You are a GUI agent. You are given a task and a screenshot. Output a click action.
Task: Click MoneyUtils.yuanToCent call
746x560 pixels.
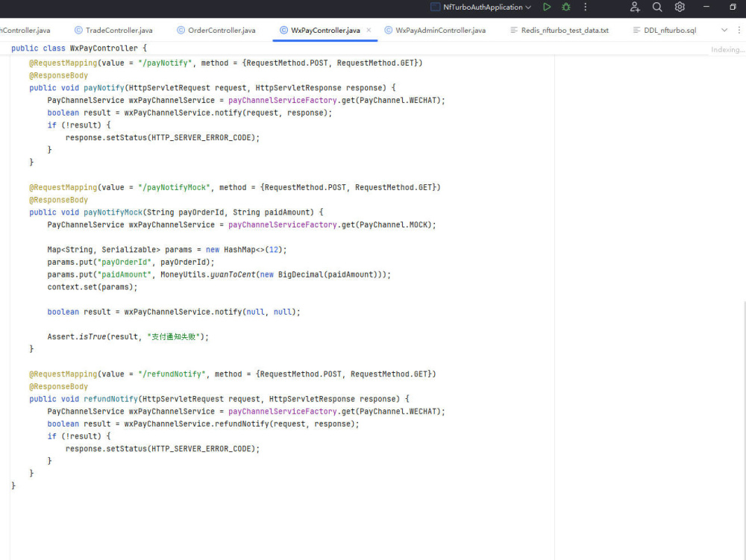(x=207, y=274)
